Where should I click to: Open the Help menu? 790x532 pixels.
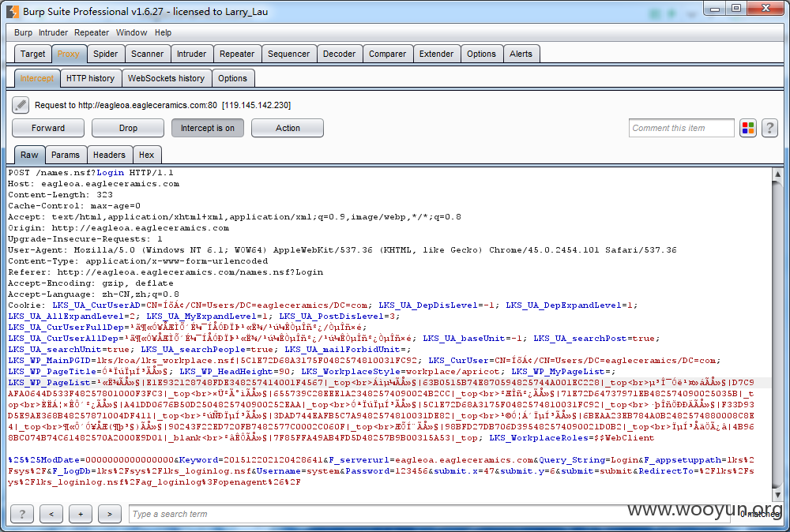pos(163,32)
